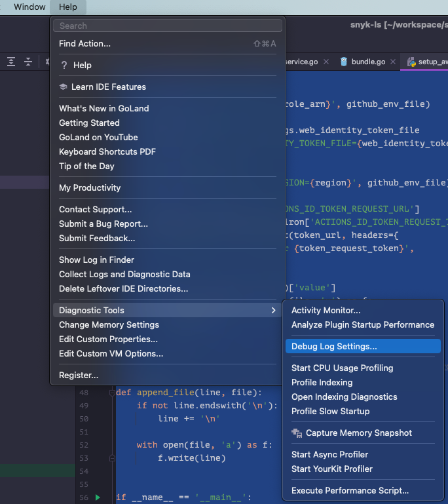Open the Window menu in menu bar
This screenshot has width=448, height=504.
click(30, 7)
